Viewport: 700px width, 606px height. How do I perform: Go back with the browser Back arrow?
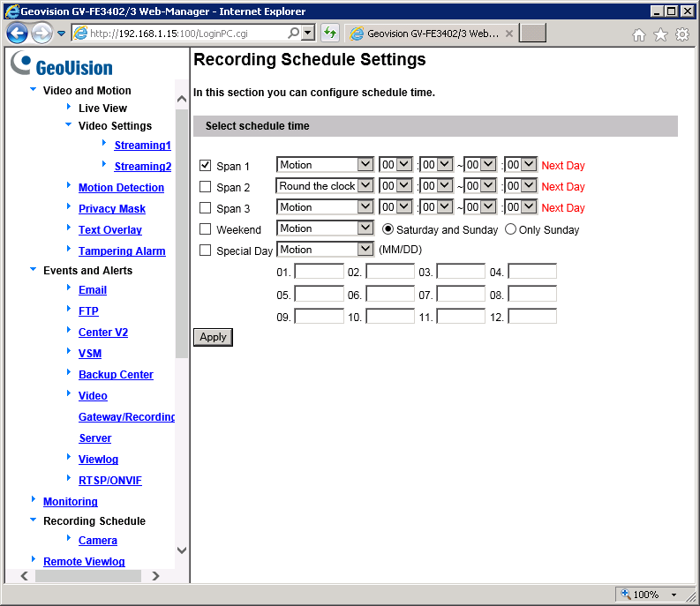point(18,33)
